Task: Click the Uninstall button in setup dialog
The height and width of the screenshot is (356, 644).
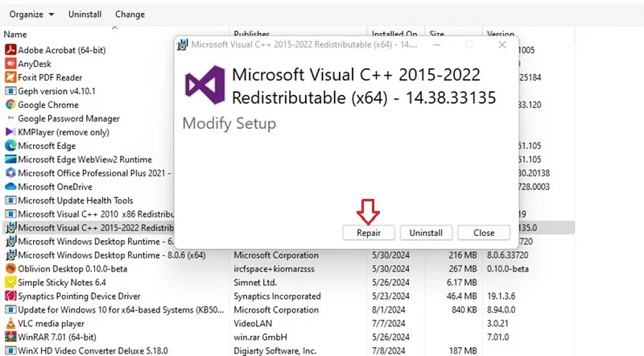Action: (x=426, y=233)
